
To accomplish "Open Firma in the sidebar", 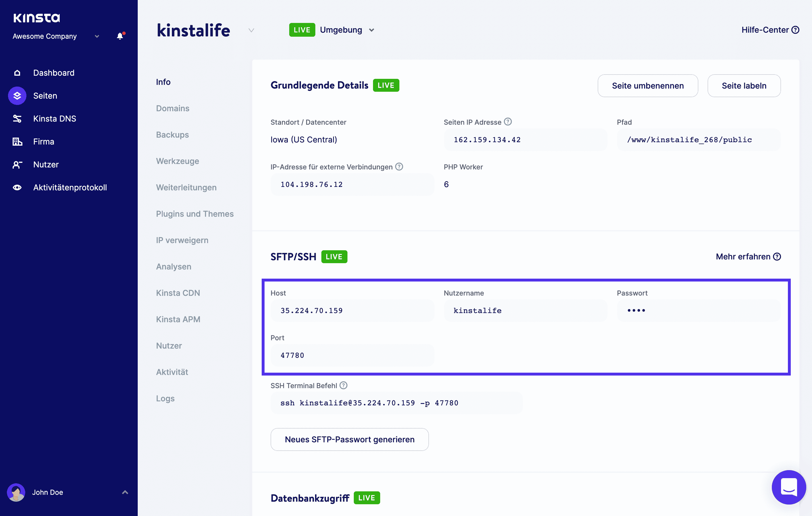I will click(44, 141).
